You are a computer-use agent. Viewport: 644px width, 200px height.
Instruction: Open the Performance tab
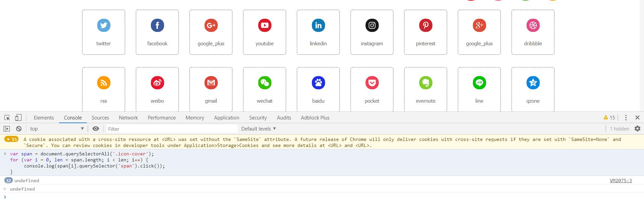pos(162,117)
